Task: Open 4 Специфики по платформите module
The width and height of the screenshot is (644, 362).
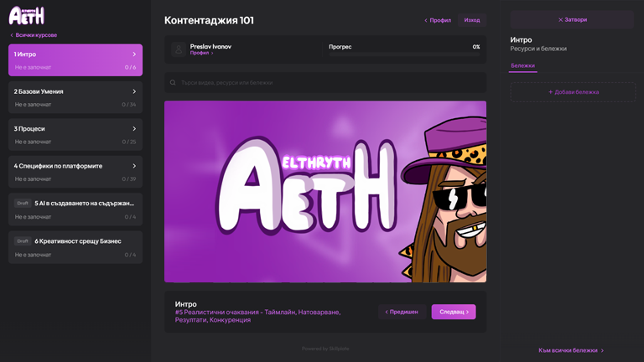Action: (x=75, y=171)
